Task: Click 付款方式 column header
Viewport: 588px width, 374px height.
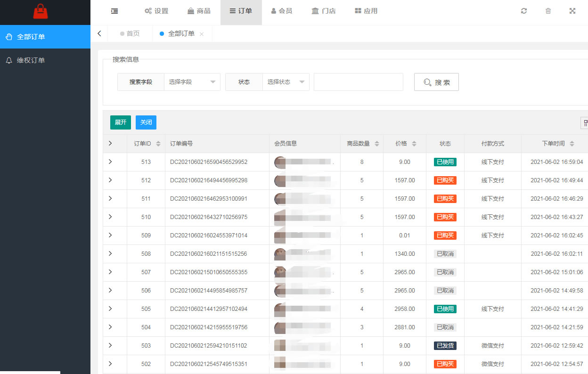Action: point(493,144)
